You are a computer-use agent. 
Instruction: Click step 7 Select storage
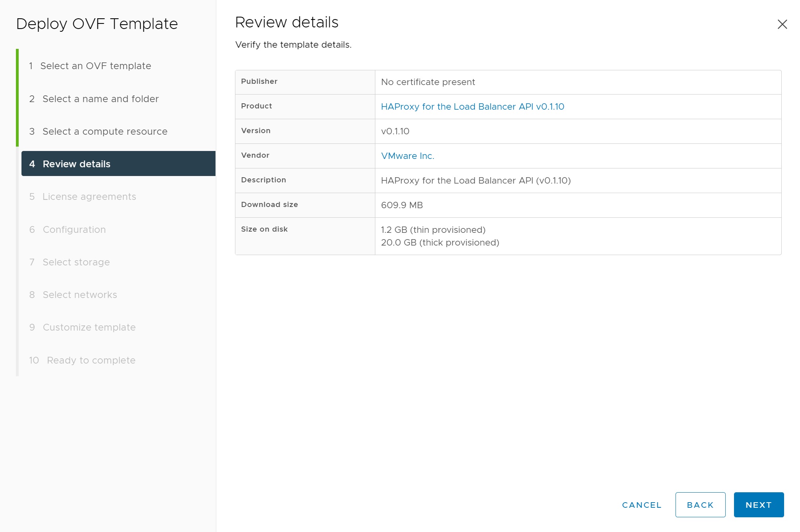coord(76,262)
